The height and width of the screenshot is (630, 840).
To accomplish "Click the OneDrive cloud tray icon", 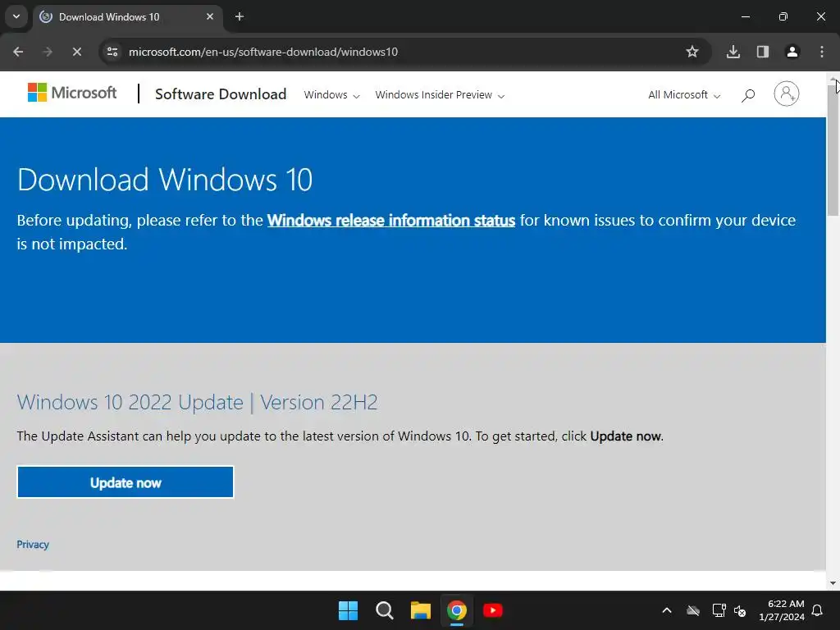I will coord(693,610).
